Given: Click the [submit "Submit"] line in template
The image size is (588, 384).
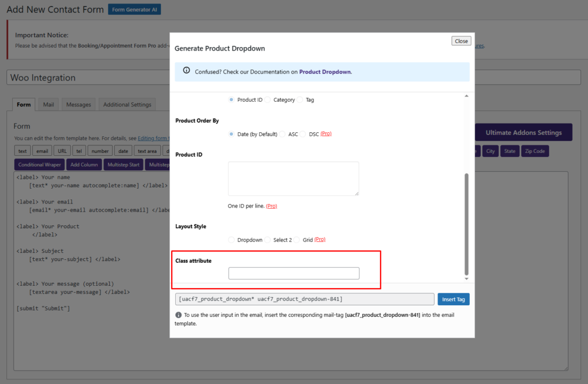Looking at the screenshot, I should pyautogui.click(x=43, y=308).
